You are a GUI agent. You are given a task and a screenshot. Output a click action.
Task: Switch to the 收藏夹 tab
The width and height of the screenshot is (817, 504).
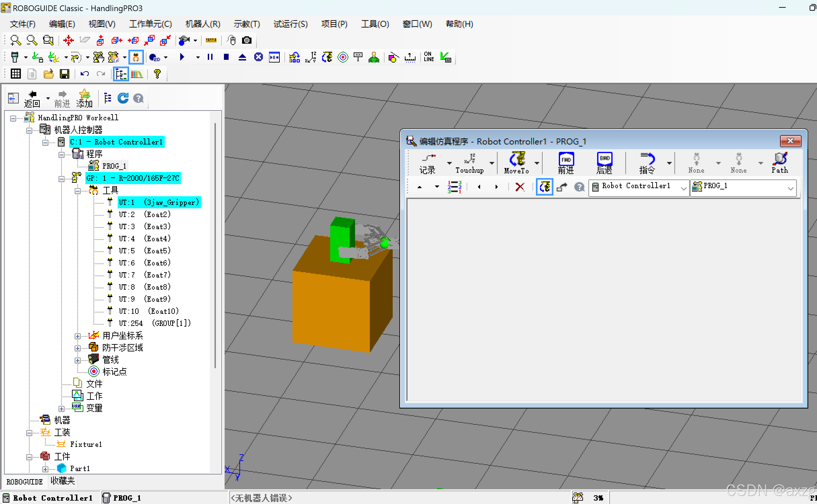pos(63,481)
